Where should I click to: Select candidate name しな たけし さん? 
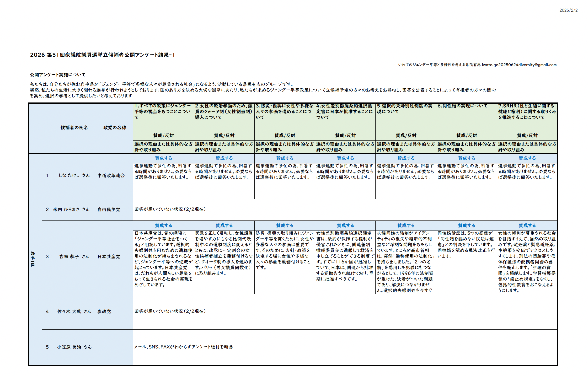click(74, 175)
